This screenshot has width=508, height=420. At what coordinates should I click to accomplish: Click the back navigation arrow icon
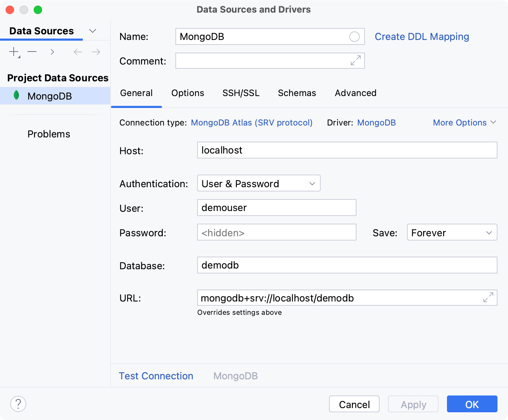(78, 52)
